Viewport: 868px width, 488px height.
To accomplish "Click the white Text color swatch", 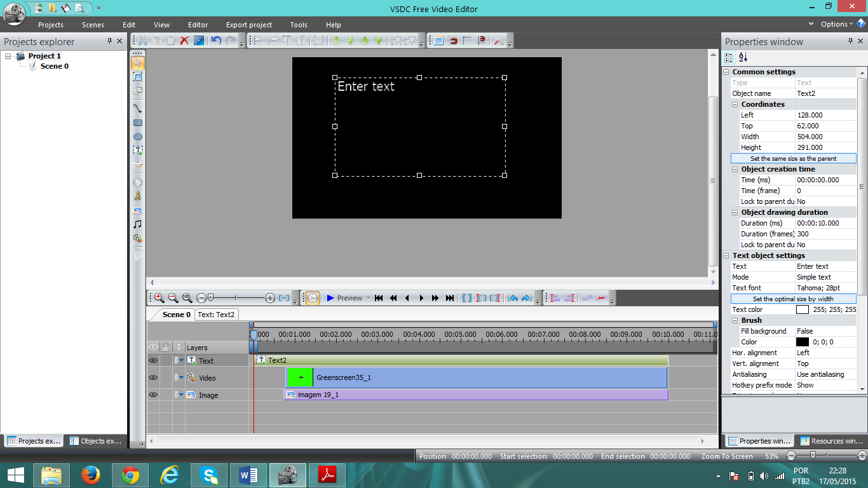I will tap(803, 309).
